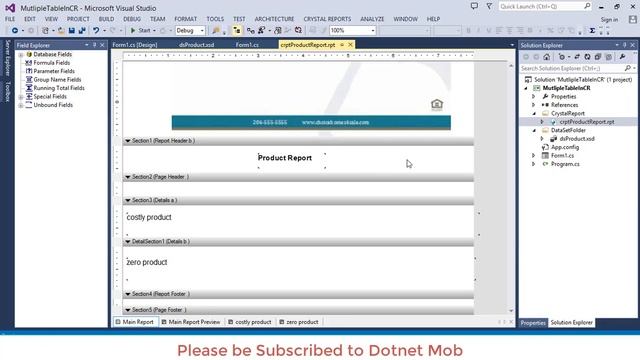The width and height of the screenshot is (640, 360).
Task: Open the CRYSTAL REPORTS menu
Action: (327, 19)
